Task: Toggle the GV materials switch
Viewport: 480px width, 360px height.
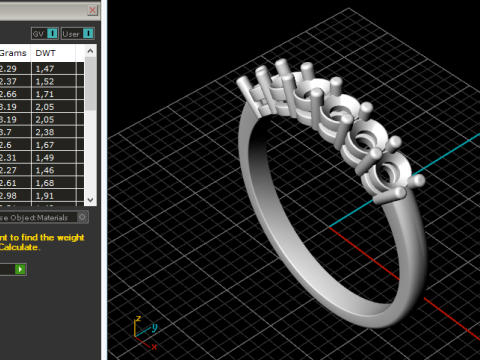Action: pyautogui.click(x=45, y=34)
